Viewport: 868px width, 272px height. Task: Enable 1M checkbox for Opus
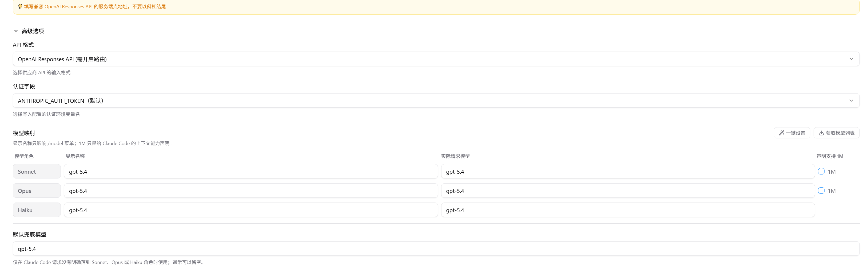(821, 191)
